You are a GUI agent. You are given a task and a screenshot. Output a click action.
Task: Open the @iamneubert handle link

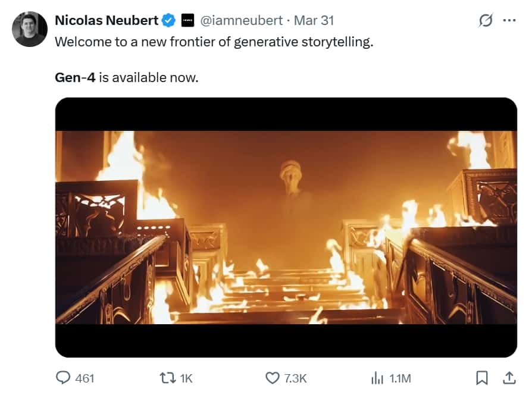(x=241, y=20)
